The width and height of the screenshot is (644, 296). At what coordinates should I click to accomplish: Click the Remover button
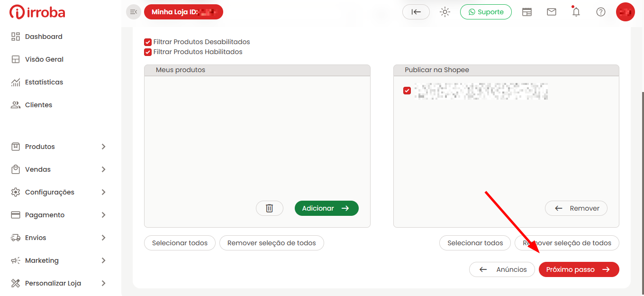(x=576, y=208)
